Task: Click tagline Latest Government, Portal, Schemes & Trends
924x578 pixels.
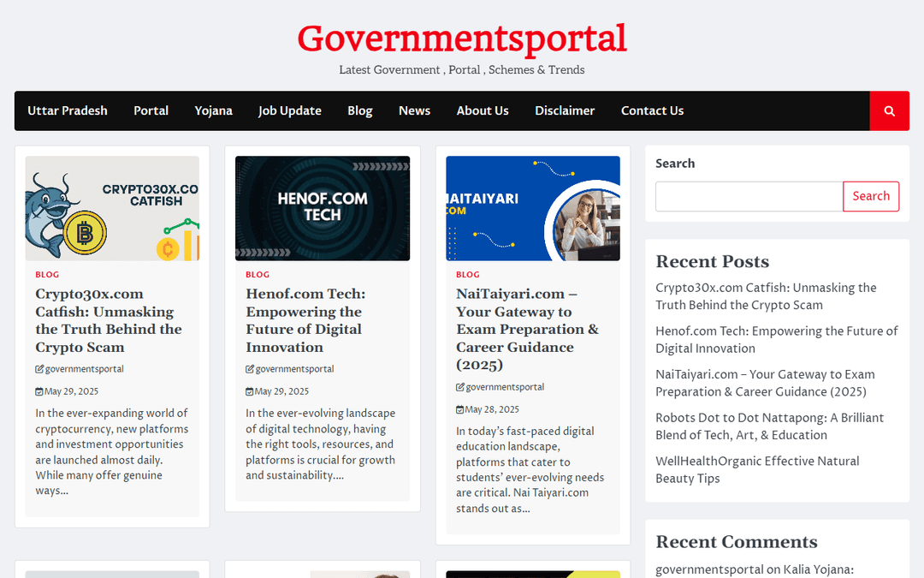Action: click(462, 70)
